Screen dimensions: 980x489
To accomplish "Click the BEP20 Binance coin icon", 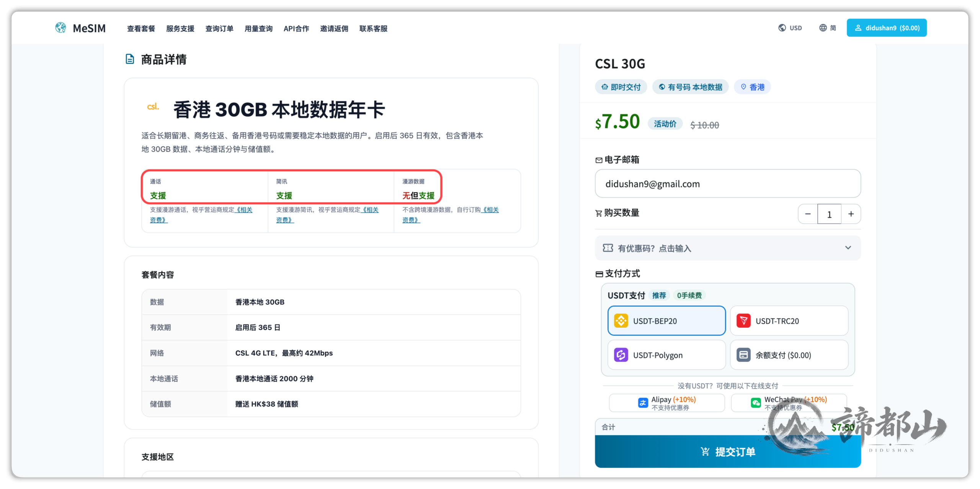I will click(x=621, y=321).
